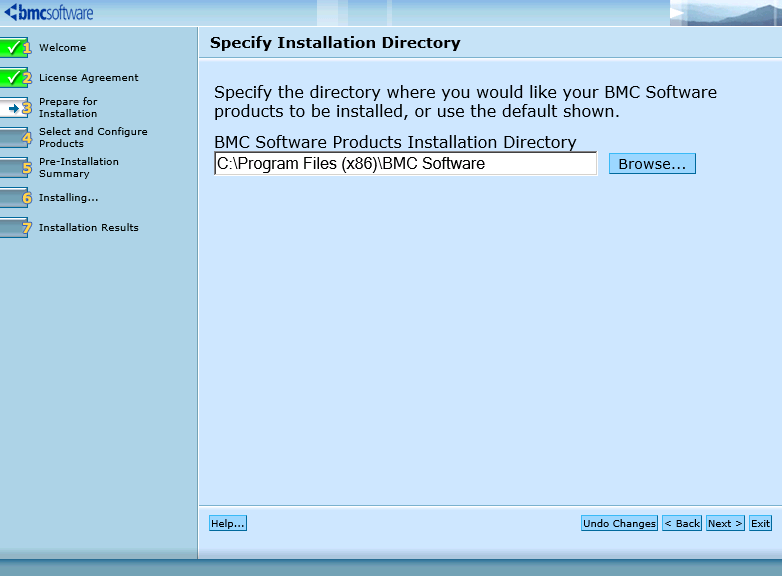This screenshot has height=576, width=782.
Task: Exit the installer
Action: tap(761, 523)
